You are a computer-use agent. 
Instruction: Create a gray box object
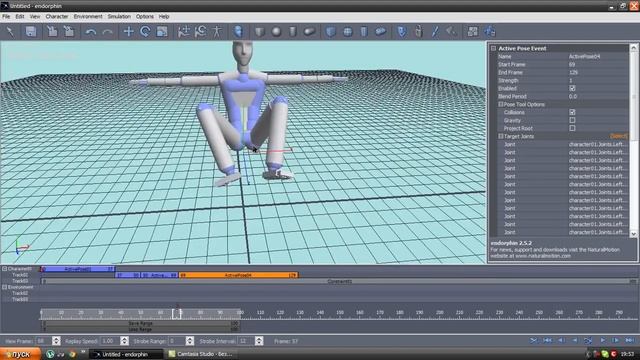click(260, 31)
